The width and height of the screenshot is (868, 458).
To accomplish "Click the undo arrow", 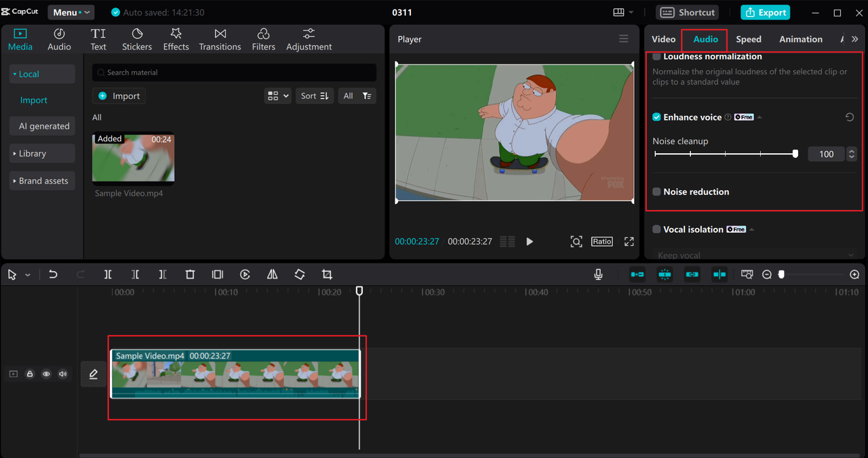I will tap(53, 274).
